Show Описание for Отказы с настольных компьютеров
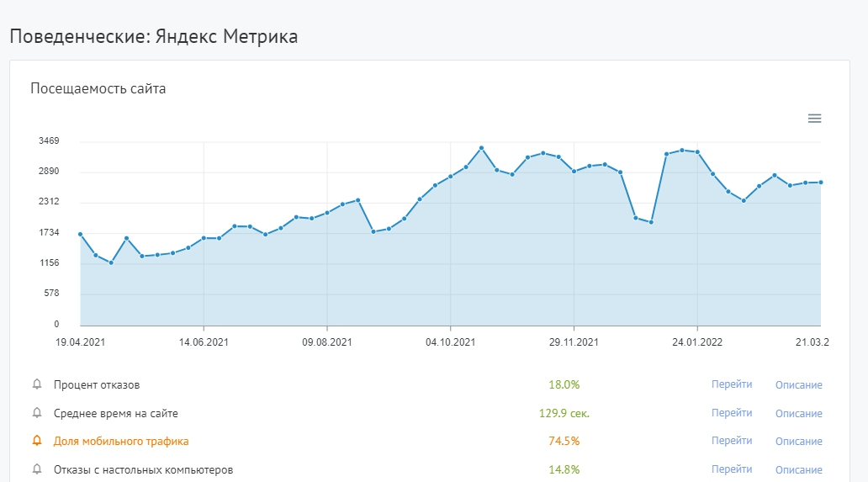 click(x=798, y=469)
